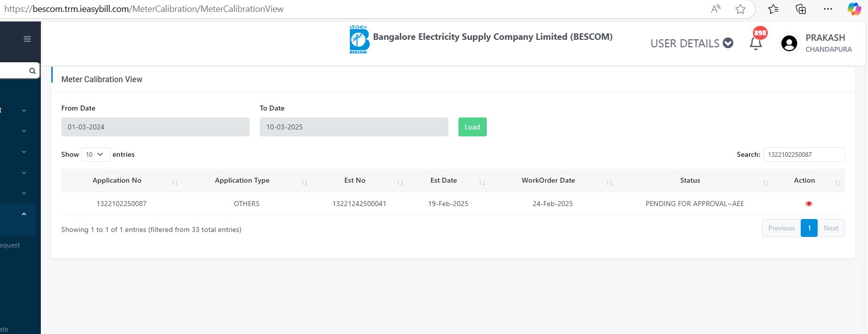The image size is (868, 334).
Task: Expand second sidebar menu chevron
Action: 24,131
